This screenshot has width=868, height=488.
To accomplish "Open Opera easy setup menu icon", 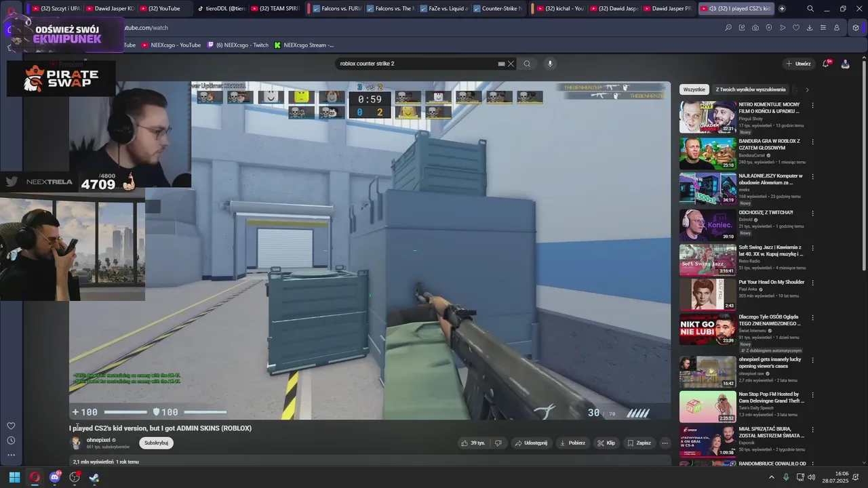I will click(823, 28).
